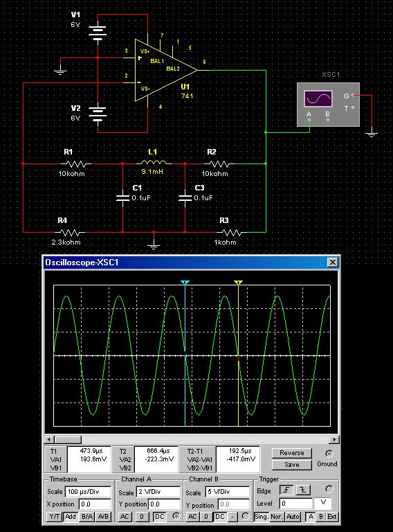Viewport: 393px width, 532px height.
Task: Select the L1 inductor component
Action: pos(154,163)
